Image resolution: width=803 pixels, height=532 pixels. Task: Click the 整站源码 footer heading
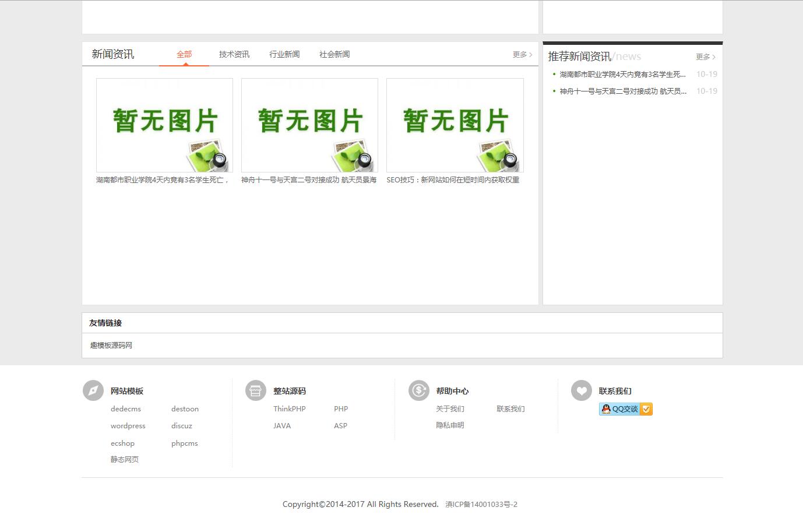[x=290, y=391]
